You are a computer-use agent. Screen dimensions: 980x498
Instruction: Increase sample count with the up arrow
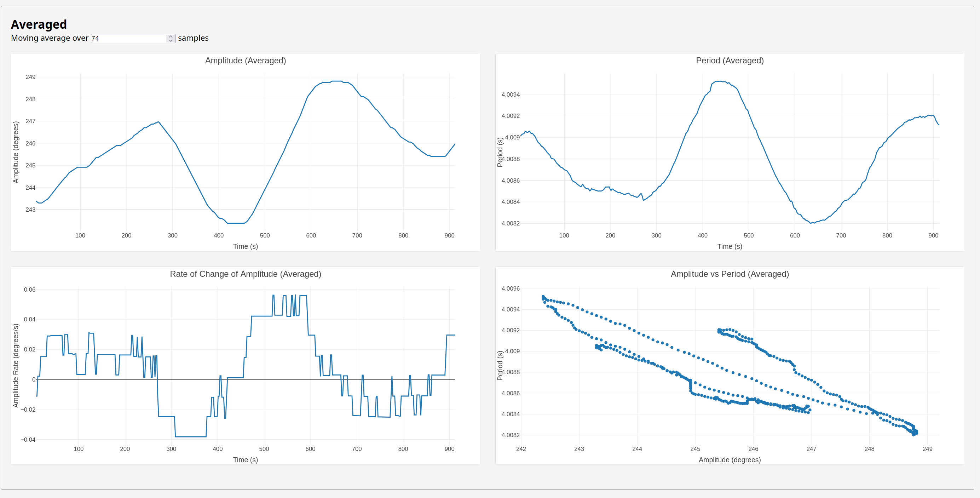171,36
